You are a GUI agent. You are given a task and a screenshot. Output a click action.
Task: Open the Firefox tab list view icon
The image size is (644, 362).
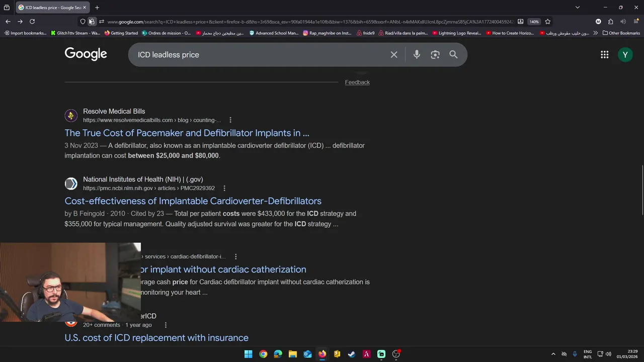point(7,8)
